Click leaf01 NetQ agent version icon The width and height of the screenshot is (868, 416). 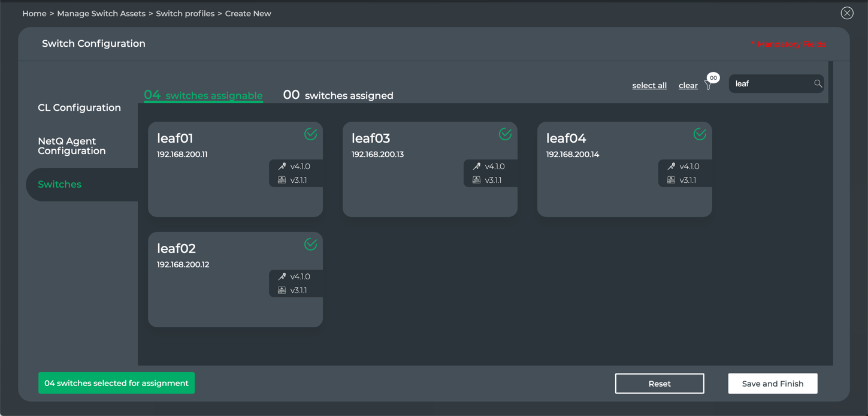[x=282, y=180]
